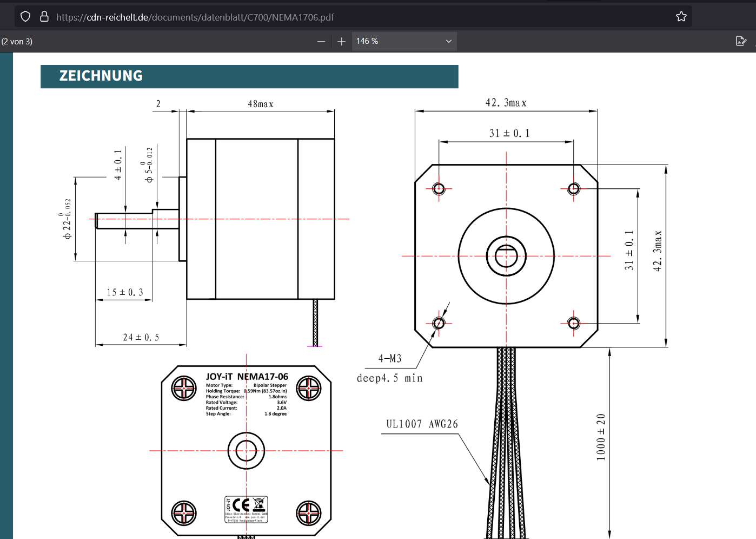This screenshot has height=539, width=756.
Task: Open the 146 % zoom level dropdown
Action: (x=404, y=41)
